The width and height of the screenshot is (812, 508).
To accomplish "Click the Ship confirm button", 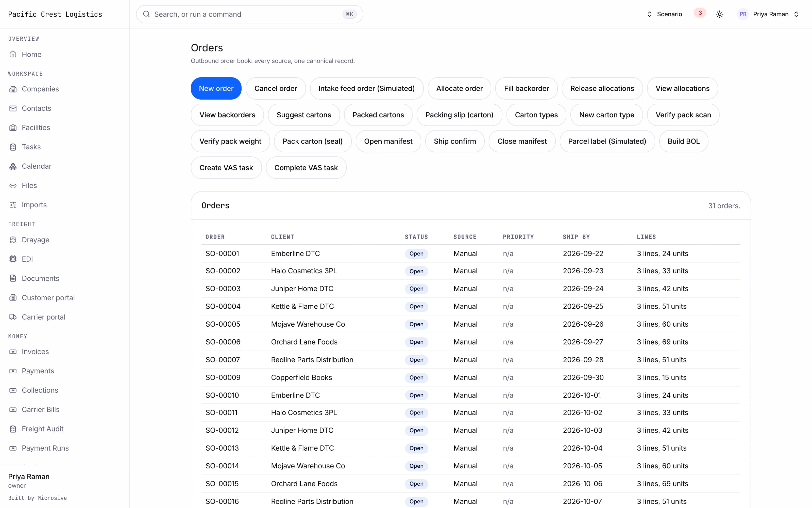I will [455, 141].
